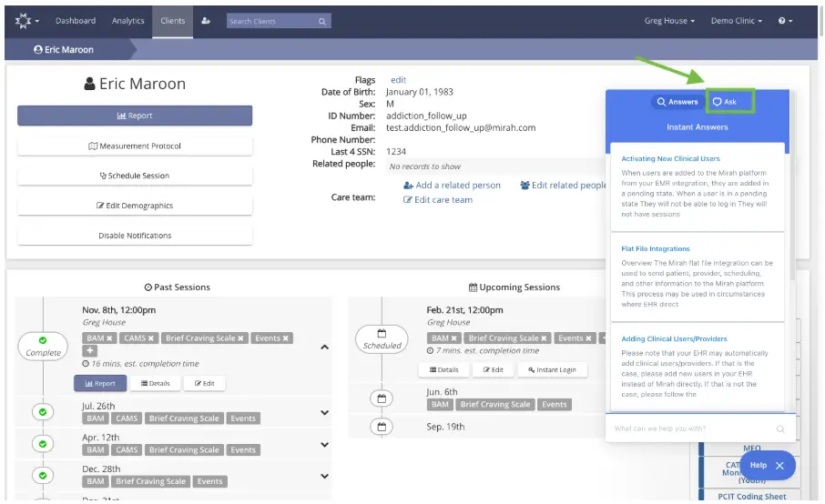Image resolution: width=825 pixels, height=504 pixels.
Task: Open the help question mark menu
Action: (785, 21)
